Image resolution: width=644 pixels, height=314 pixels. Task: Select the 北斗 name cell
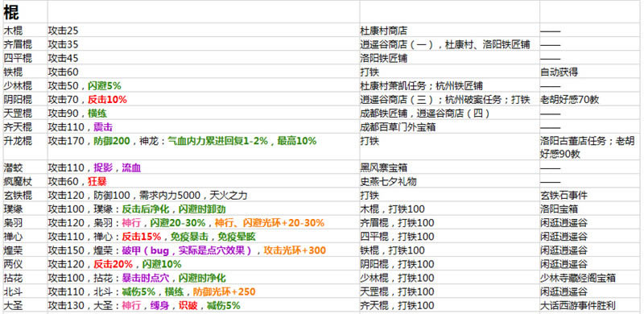click(25, 291)
